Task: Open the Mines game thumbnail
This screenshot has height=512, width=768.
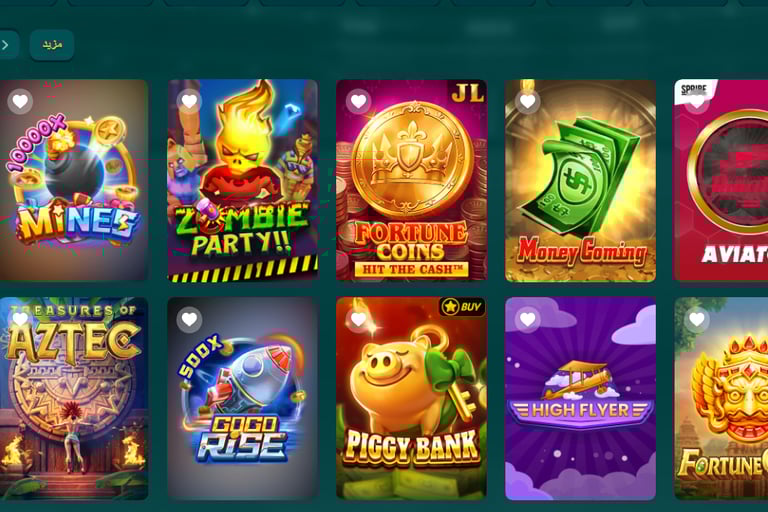Action: (73, 180)
